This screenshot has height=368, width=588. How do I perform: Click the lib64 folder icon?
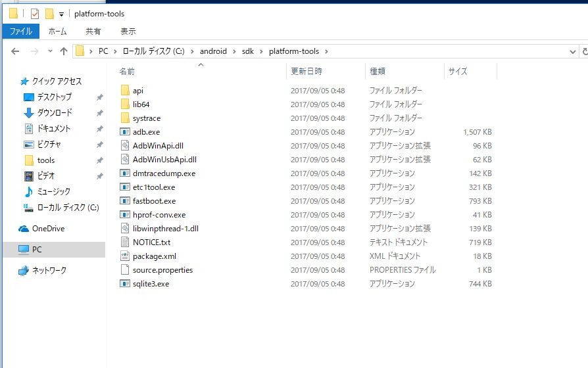[x=125, y=104]
